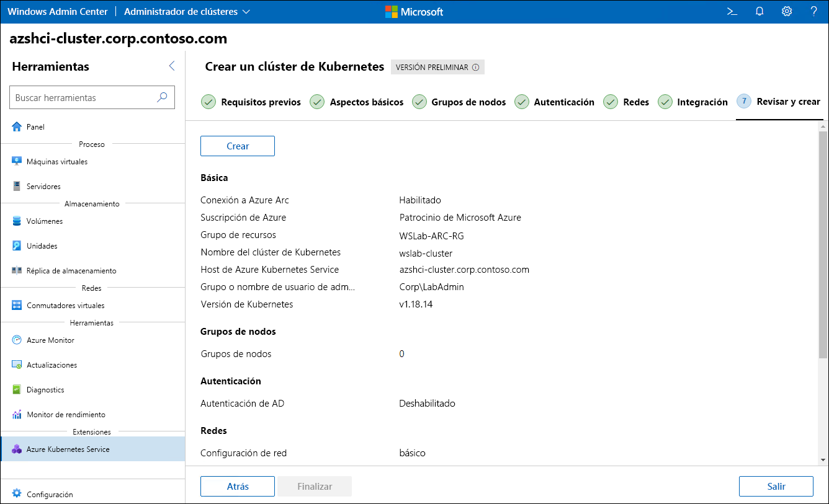Go to Autenticación step
Screen dimensions: 829x504
tap(555, 102)
